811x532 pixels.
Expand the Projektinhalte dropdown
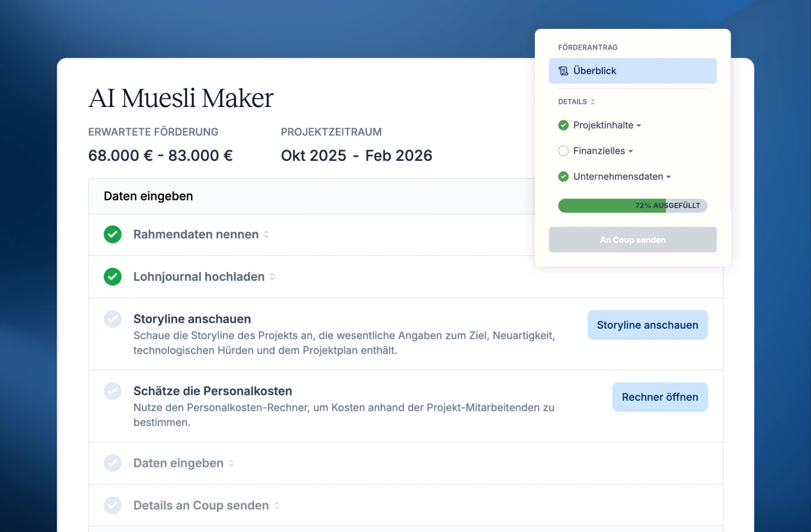(x=639, y=125)
